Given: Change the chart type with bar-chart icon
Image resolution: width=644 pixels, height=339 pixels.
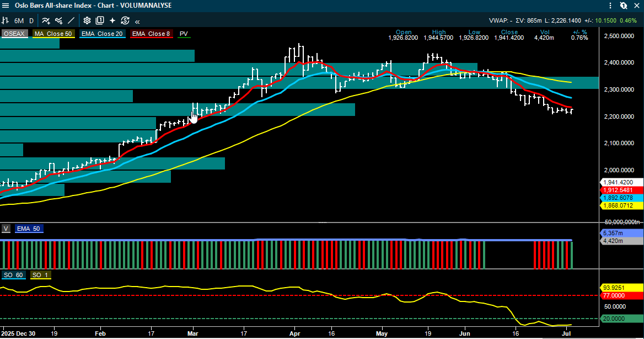Looking at the screenshot, I should tap(6, 20).
